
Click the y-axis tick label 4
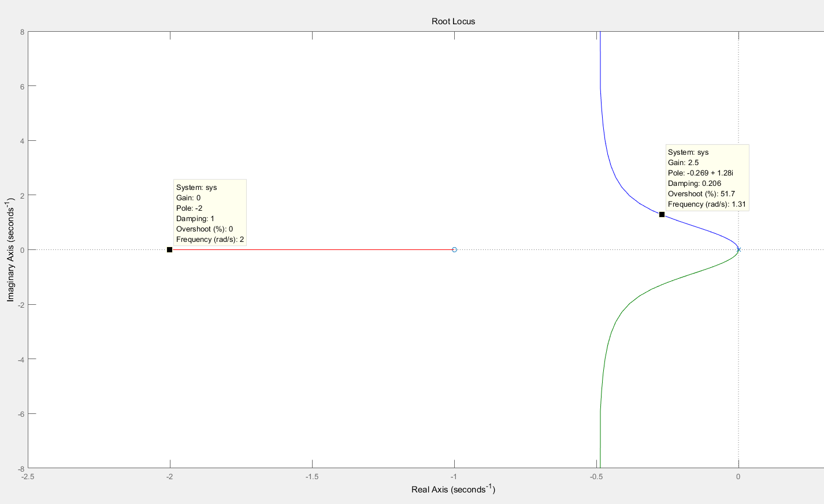22,141
